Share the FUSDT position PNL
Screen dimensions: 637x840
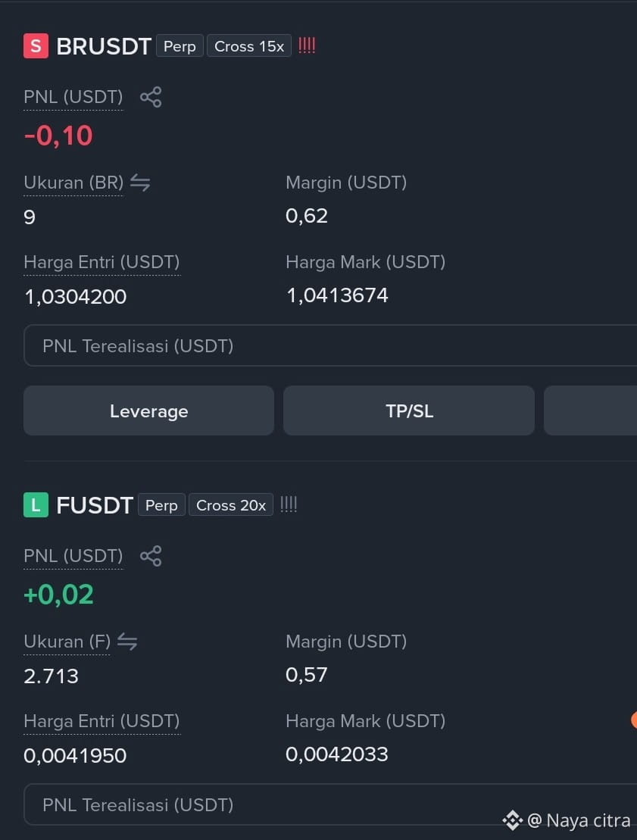click(x=151, y=555)
